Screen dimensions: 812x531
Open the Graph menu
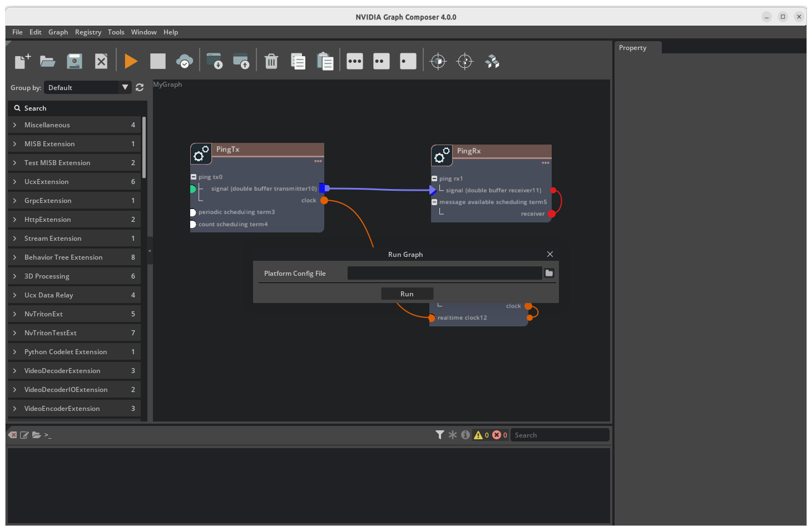(x=58, y=32)
